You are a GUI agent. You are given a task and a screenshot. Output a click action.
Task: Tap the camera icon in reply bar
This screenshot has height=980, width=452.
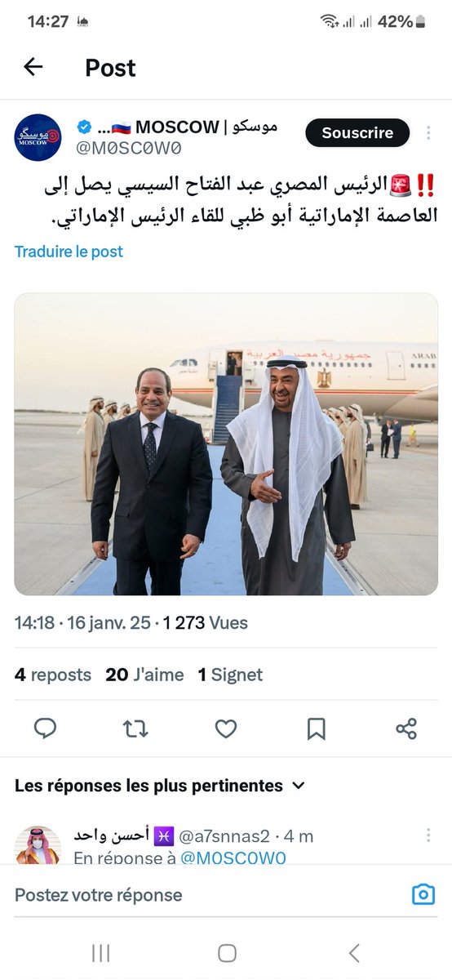(423, 895)
